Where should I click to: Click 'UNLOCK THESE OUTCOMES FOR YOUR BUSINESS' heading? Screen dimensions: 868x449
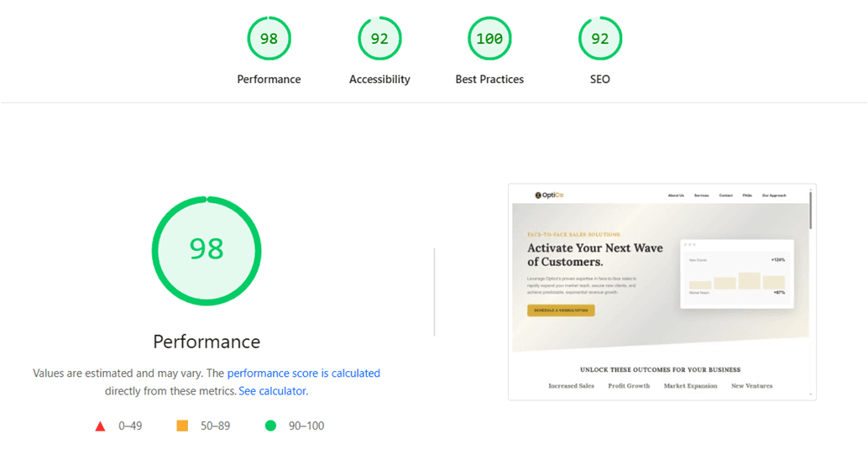(x=661, y=370)
